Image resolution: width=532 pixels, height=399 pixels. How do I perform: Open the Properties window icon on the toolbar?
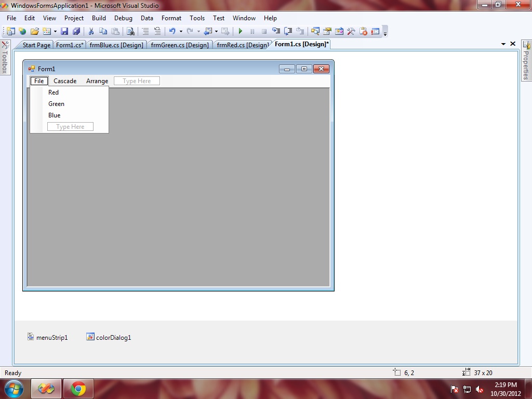point(326,31)
